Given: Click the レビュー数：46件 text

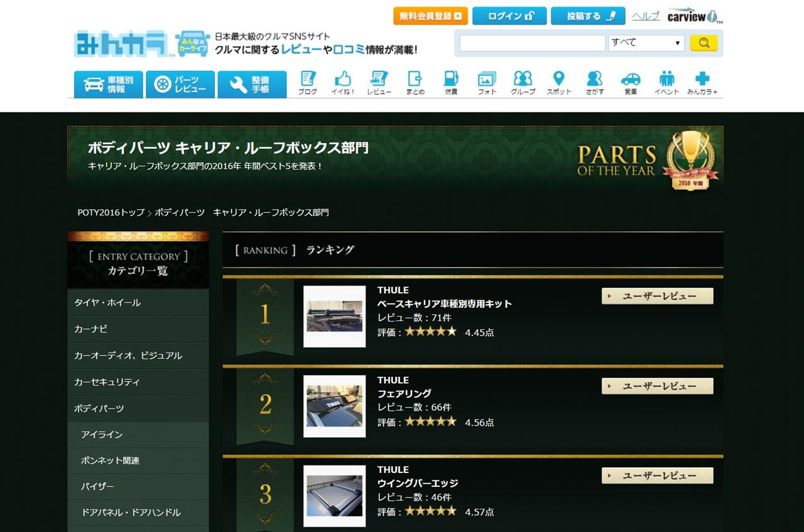Looking at the screenshot, I should coord(415,497).
